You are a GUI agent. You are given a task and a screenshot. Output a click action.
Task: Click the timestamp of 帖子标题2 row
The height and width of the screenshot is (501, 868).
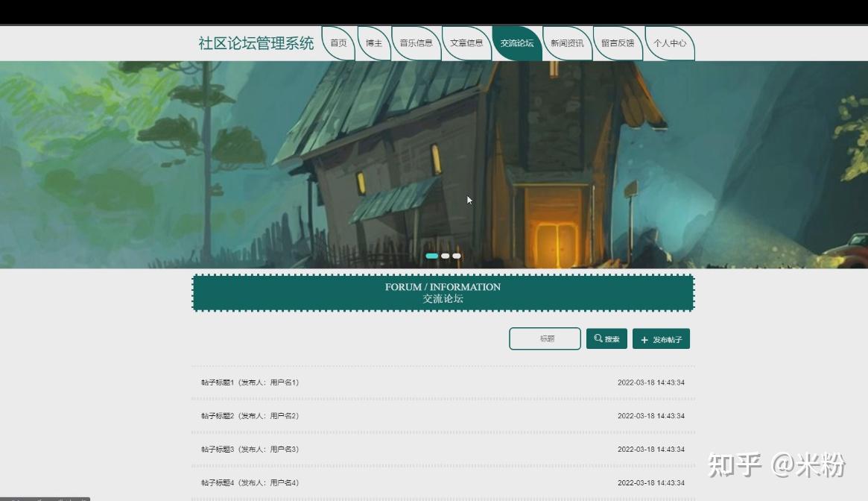651,416
